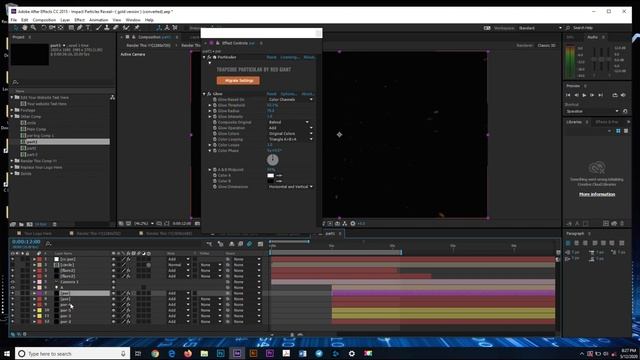Click the Migrate Settings button
The image size is (640, 360).
tap(238, 80)
